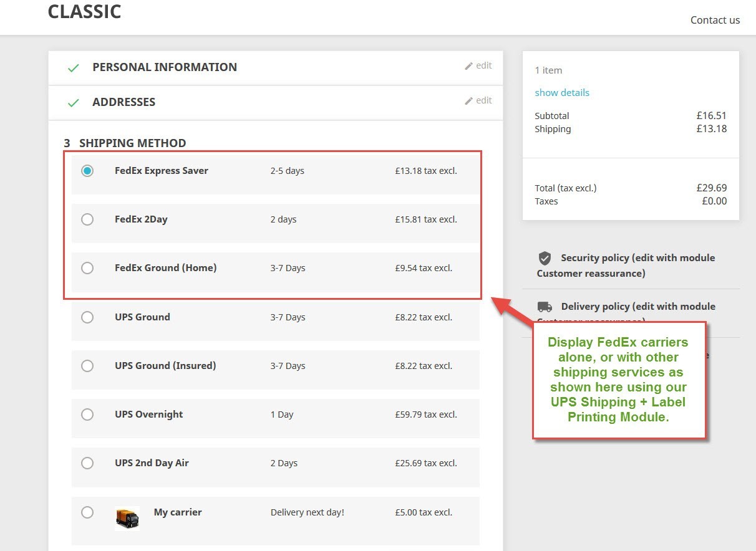The height and width of the screenshot is (551, 756).
Task: Click the Taxes £0.00 amount
Action: pos(714,201)
